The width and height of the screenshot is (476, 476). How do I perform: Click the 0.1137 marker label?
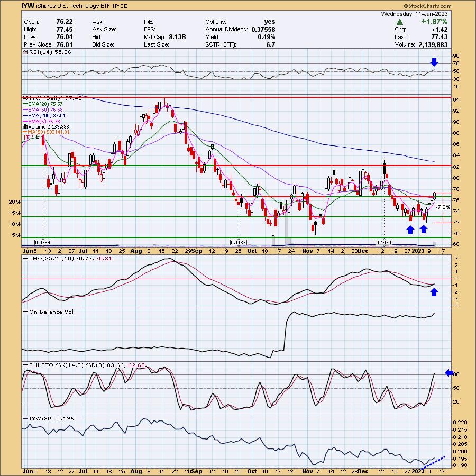tap(239, 243)
